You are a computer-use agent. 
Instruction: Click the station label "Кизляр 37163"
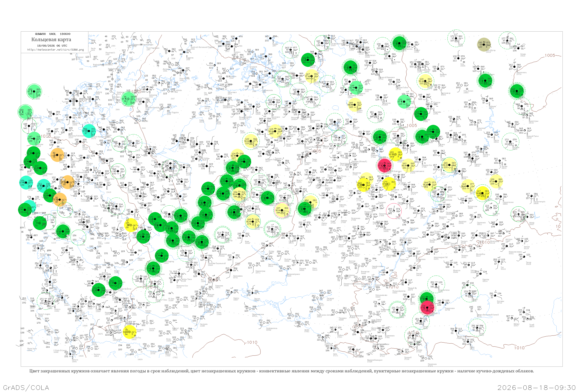(x=419, y=351)
